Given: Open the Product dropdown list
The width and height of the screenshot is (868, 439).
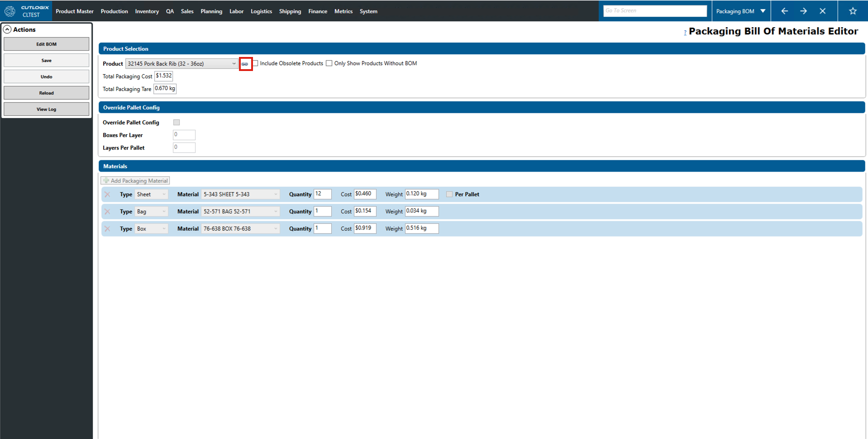Looking at the screenshot, I should pos(234,64).
